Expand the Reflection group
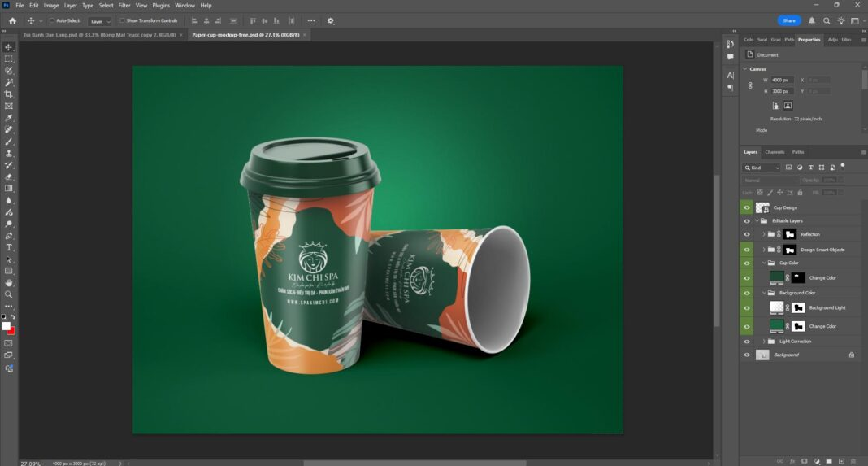 764,234
